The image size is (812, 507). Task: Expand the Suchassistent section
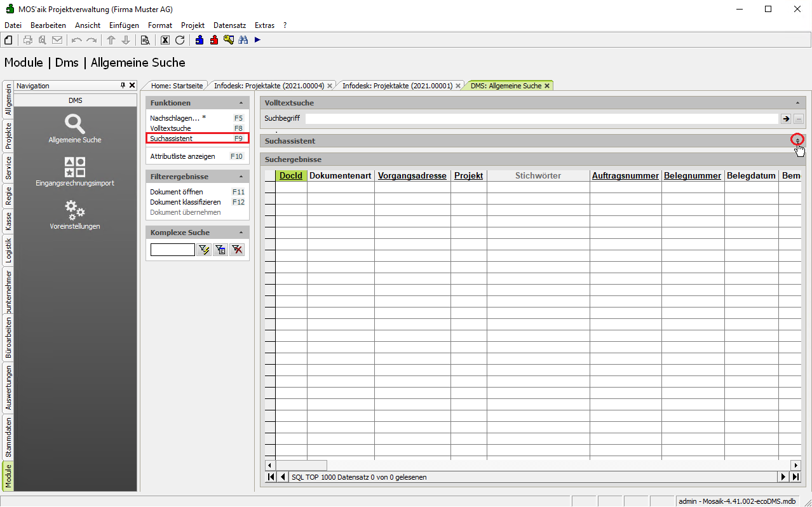tap(797, 140)
